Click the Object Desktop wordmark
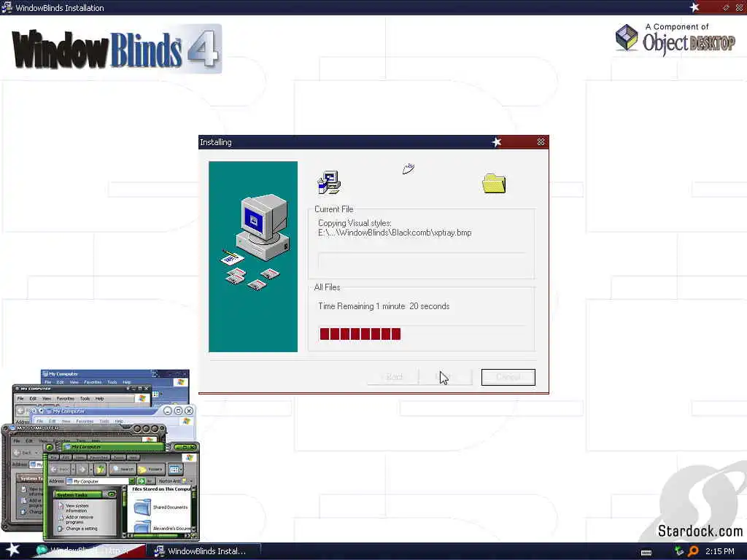Viewport: 747px width, 560px height. (689, 44)
